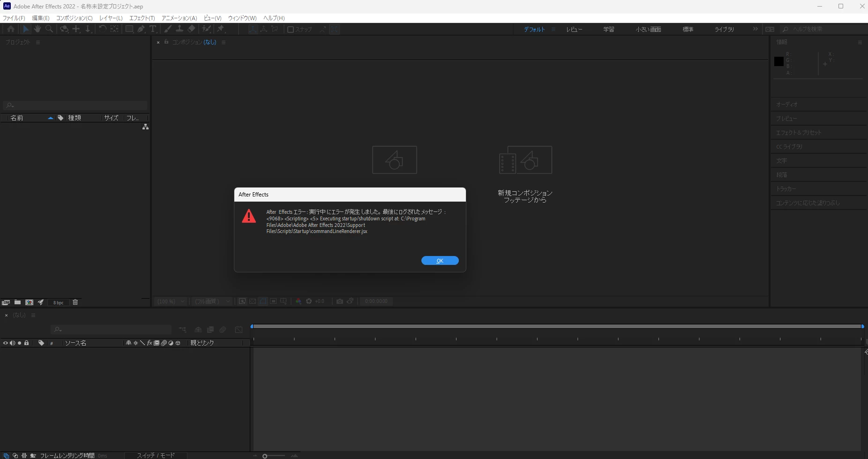Select the Zoom magnifier tool
The width and height of the screenshot is (868, 459).
(x=49, y=29)
